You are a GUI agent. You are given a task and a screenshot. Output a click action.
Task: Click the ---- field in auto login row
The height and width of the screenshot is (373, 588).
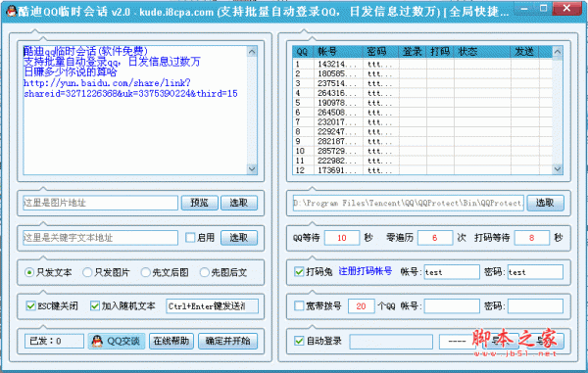[458, 341]
